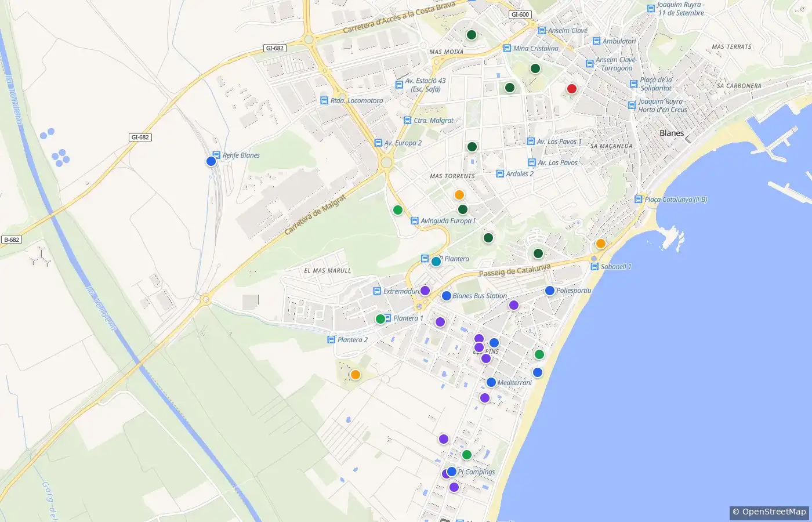
Task: Select the green marker beside Plantera 1
Action: [x=380, y=319]
